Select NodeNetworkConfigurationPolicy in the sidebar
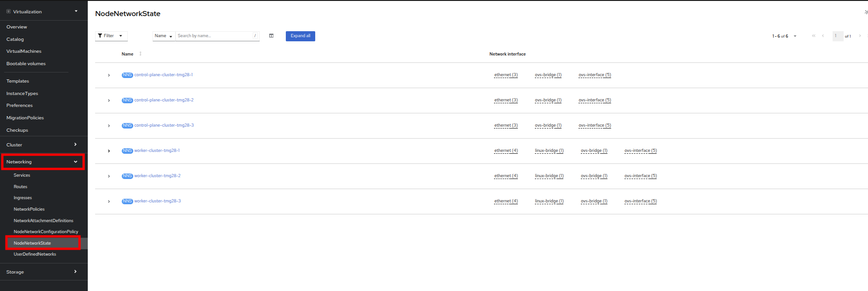 [46, 232]
